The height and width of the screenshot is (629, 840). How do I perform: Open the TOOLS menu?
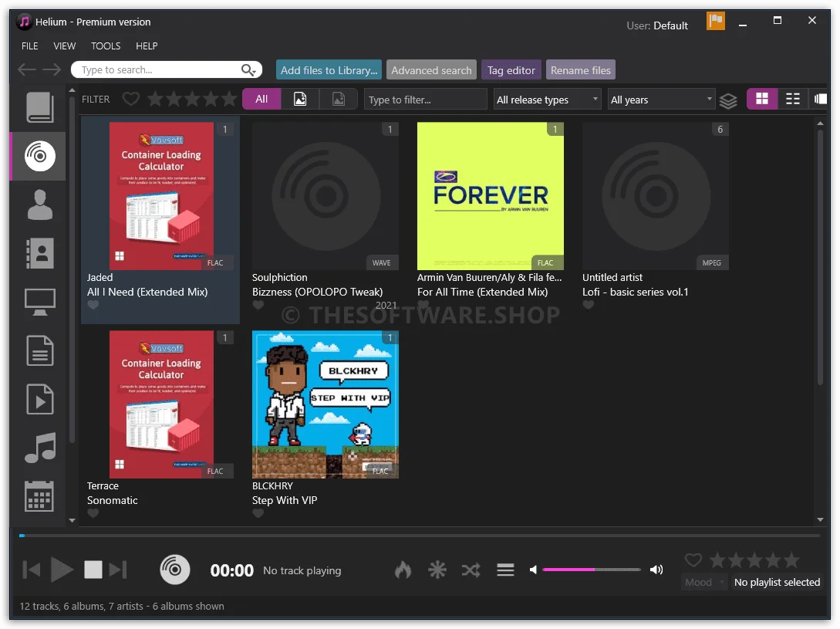106,46
